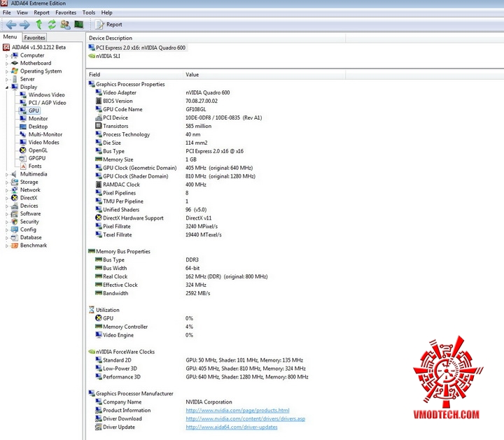Screen dimensions: 504x440
Task: Open the Report menu
Action: pyautogui.click(x=41, y=13)
